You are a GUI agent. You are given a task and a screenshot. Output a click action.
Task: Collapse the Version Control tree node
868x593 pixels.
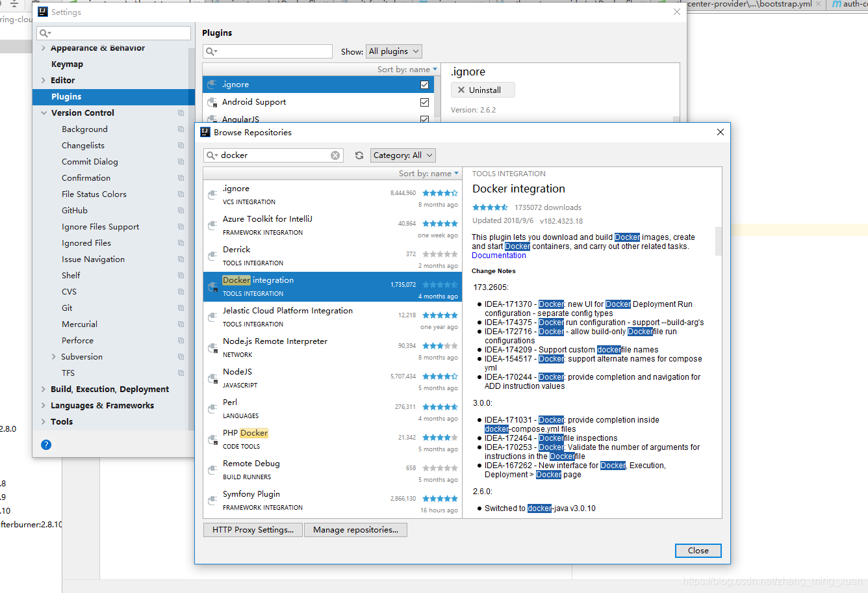(x=44, y=113)
